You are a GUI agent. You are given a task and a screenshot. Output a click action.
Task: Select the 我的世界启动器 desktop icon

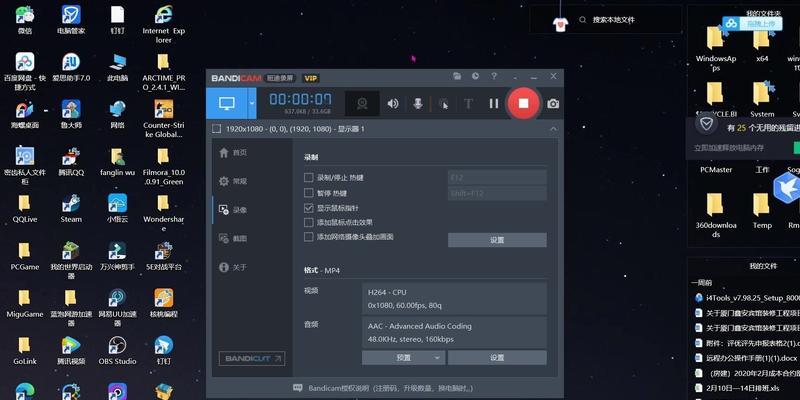pos(71,260)
